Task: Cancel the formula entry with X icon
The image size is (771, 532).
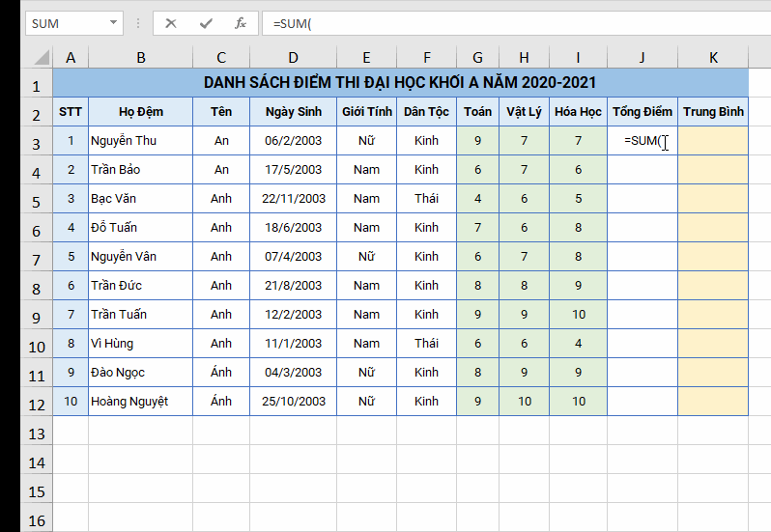Action: [x=171, y=23]
